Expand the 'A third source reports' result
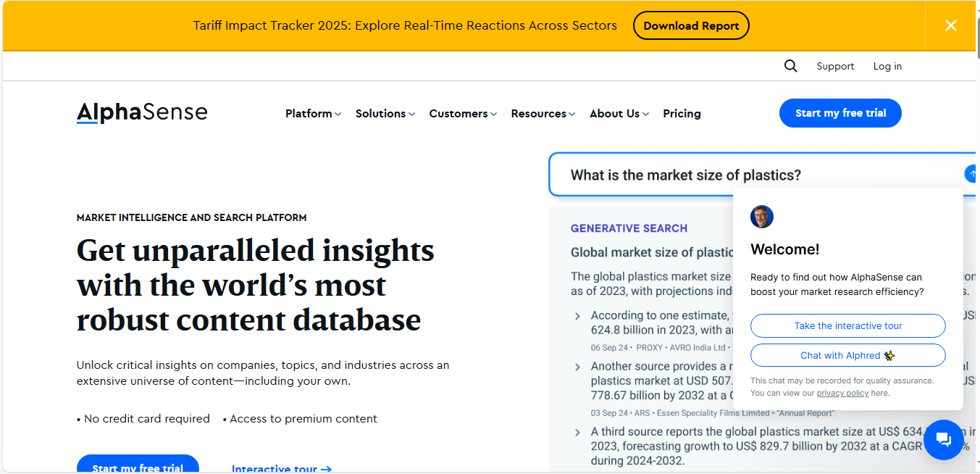 [x=577, y=433]
